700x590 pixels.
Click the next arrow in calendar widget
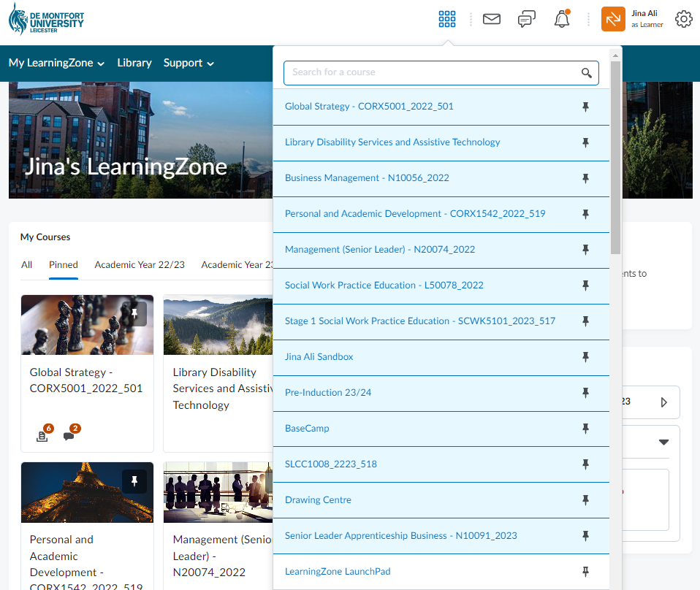coord(664,402)
